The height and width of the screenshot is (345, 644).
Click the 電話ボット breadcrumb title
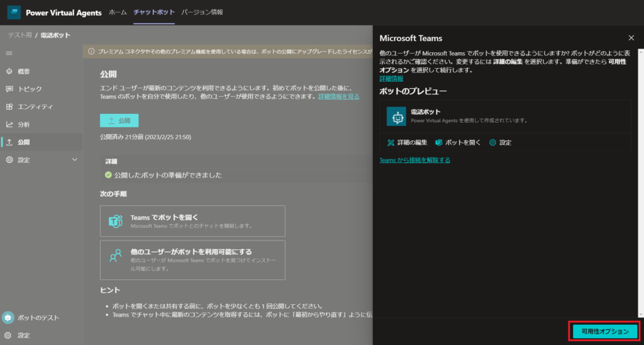click(55, 35)
